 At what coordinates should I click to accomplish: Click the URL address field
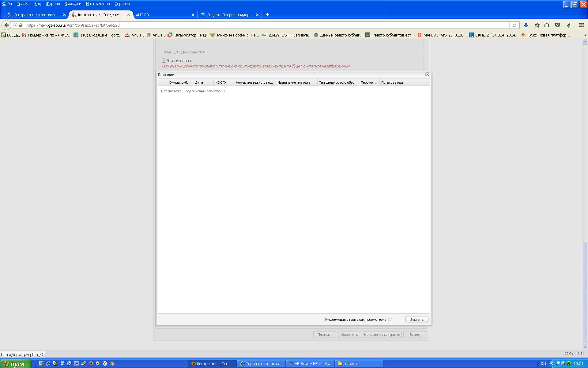click(x=266, y=25)
